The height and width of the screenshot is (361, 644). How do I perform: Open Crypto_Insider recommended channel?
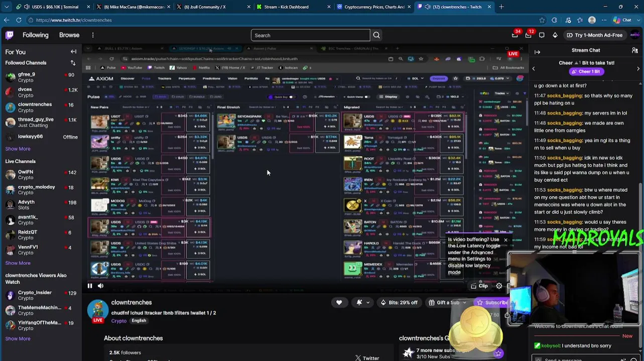tap(41, 295)
